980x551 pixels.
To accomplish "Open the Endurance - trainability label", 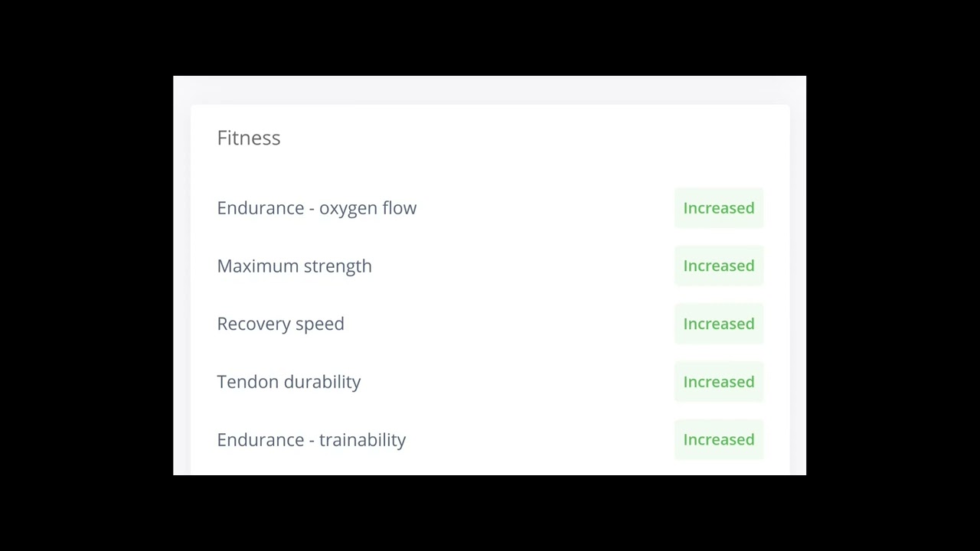I will tap(311, 440).
